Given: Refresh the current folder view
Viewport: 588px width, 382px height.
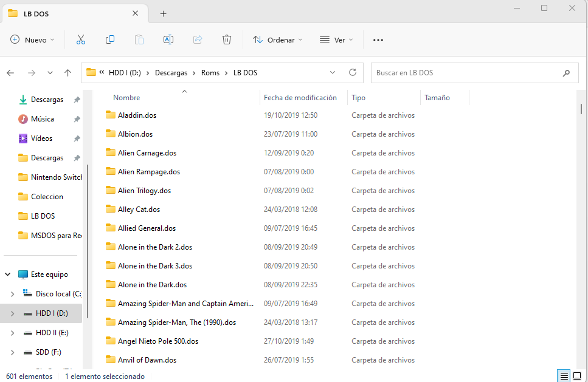Looking at the screenshot, I should [x=352, y=72].
